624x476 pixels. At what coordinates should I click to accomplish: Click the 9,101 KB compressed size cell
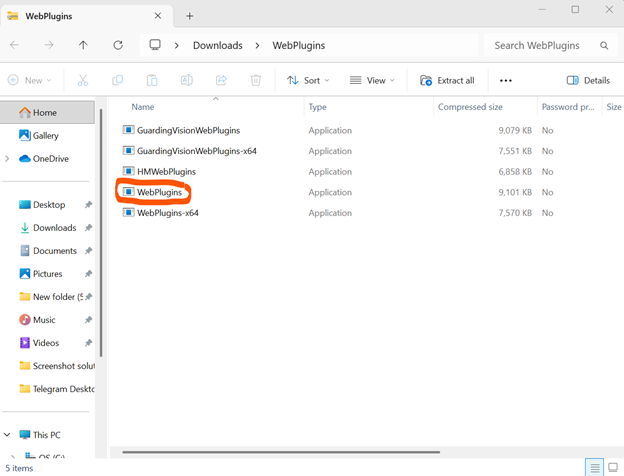pyautogui.click(x=515, y=192)
